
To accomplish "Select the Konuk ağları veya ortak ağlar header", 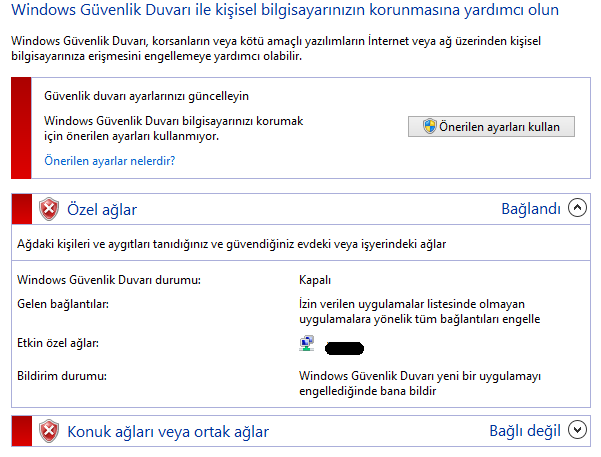I will pyautogui.click(x=167, y=431).
